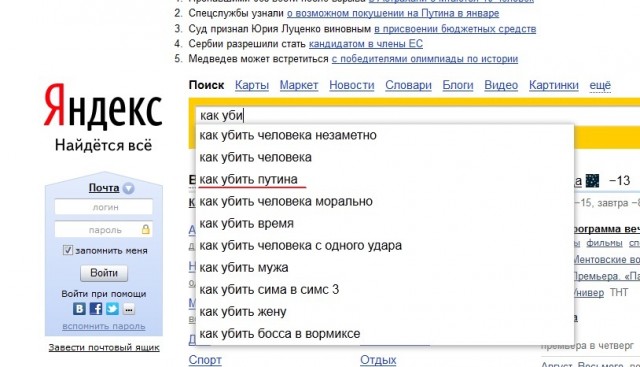Viewport: 640px width, 367px height.
Task: Open the Словари tab
Action: pos(408,85)
